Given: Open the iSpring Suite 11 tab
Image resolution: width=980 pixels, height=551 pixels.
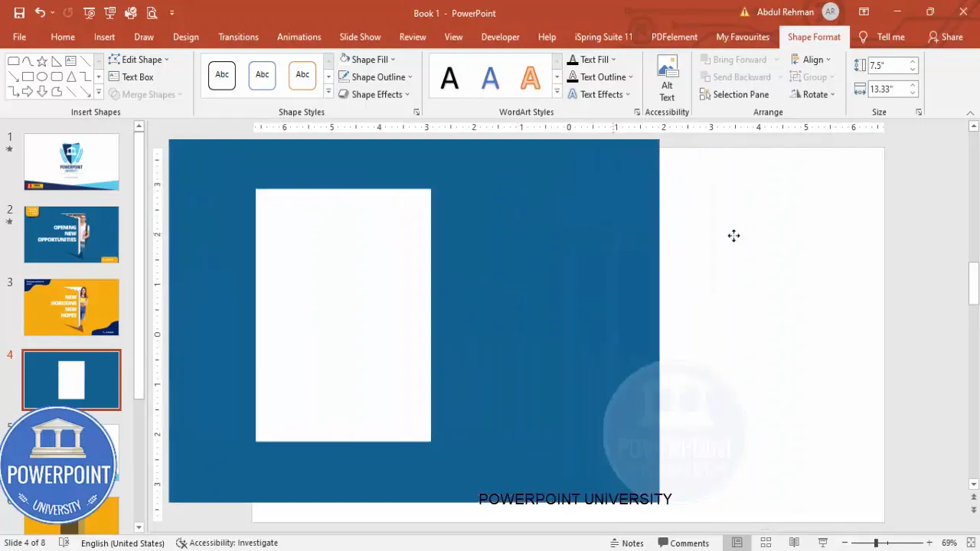Looking at the screenshot, I should pos(604,37).
